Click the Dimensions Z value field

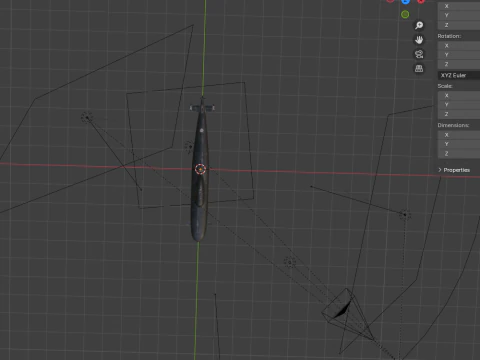(x=459, y=154)
